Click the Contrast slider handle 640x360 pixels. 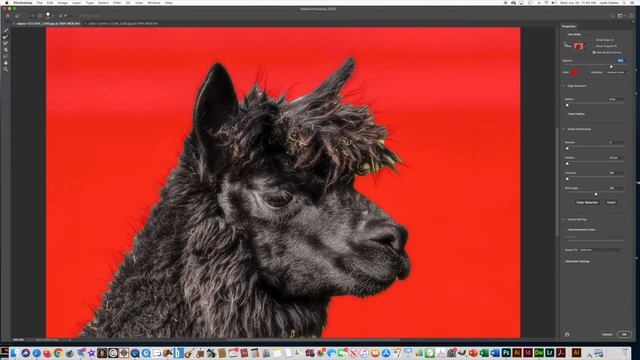pyautogui.click(x=567, y=179)
